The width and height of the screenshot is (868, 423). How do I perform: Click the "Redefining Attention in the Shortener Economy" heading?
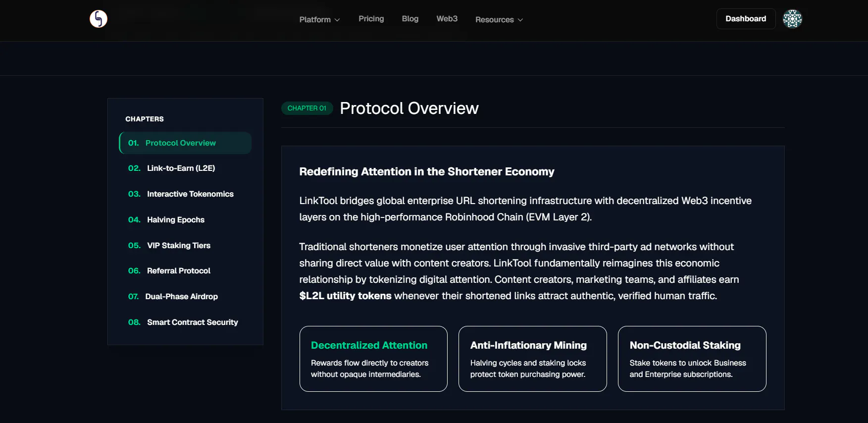(427, 172)
